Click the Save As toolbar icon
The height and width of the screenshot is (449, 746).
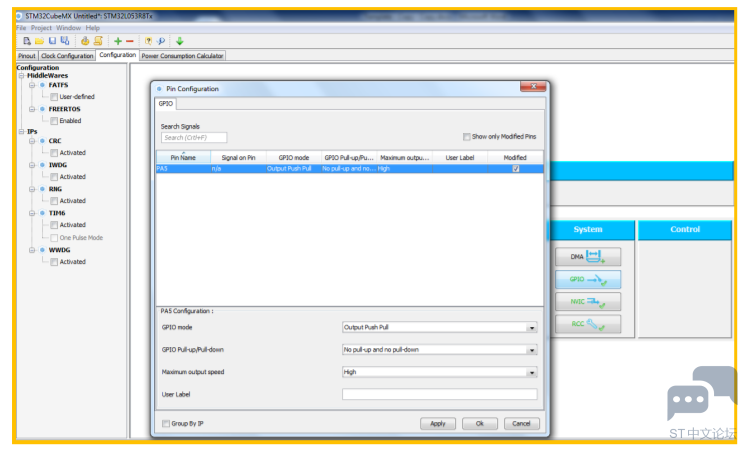(x=65, y=41)
